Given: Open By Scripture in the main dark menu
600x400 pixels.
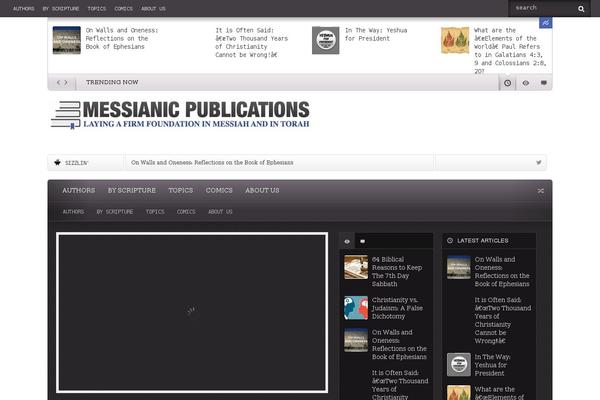Looking at the screenshot, I should pyautogui.click(x=132, y=190).
